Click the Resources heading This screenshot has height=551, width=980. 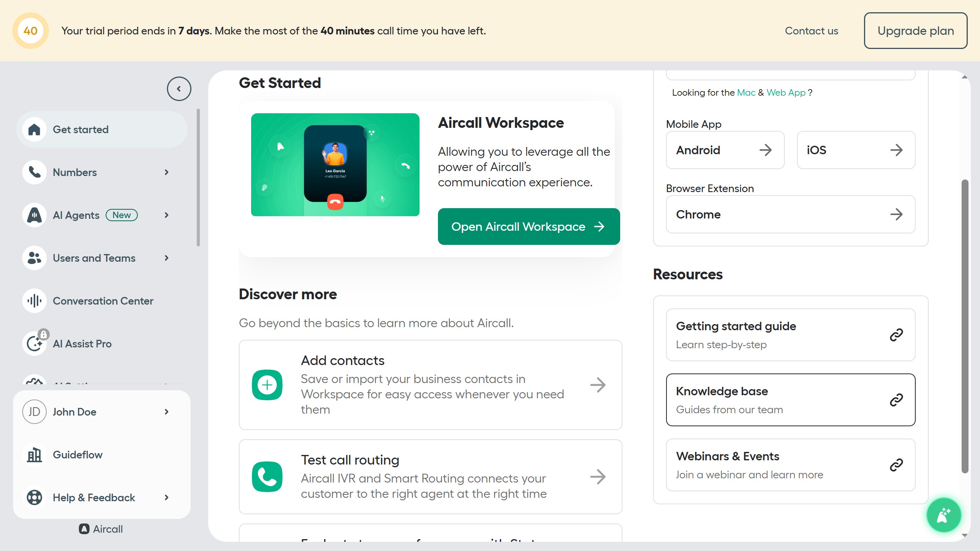point(688,274)
